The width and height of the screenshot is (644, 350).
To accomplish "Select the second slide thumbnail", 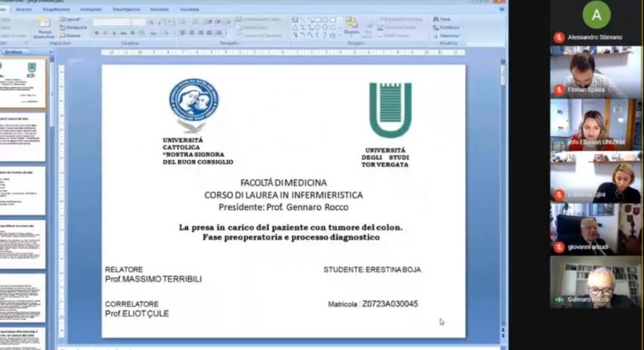I will pos(23,137).
